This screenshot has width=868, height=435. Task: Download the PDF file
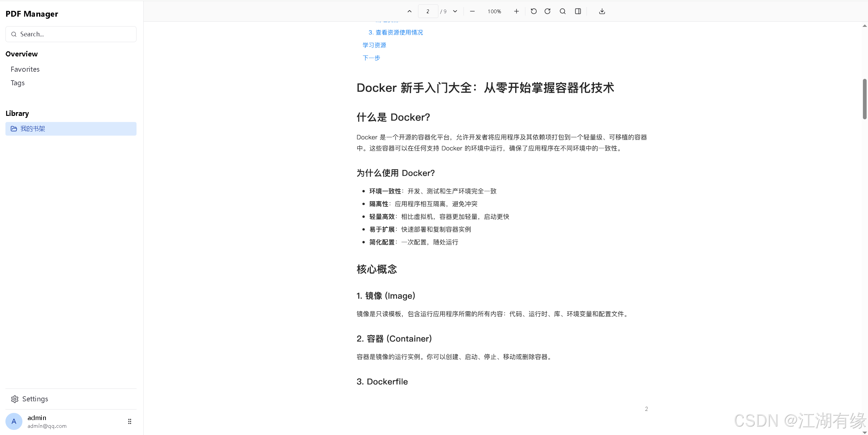(x=602, y=11)
